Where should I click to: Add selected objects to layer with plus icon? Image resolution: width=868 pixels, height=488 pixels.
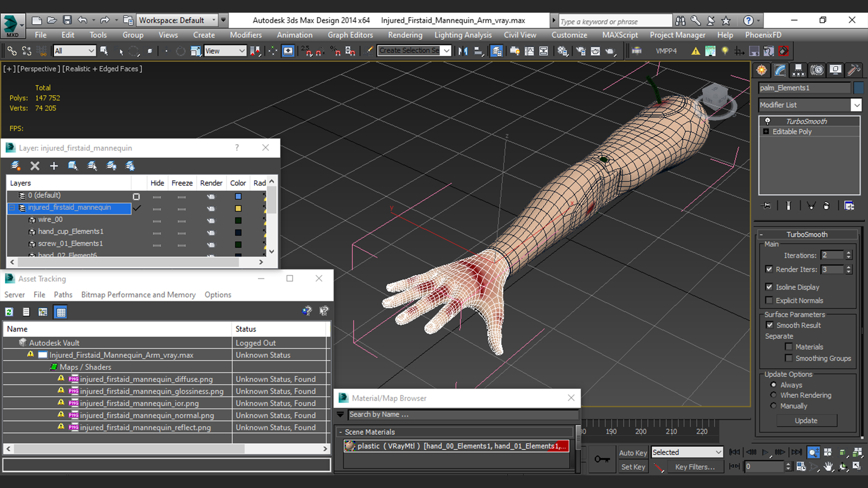tap(54, 166)
